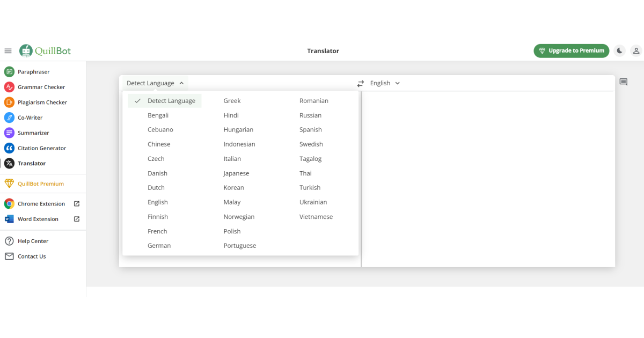Select Indonesian as source language

[239, 144]
